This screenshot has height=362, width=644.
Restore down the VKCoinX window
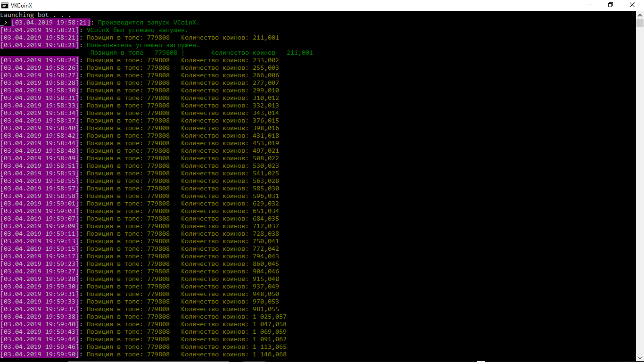(611, 5)
